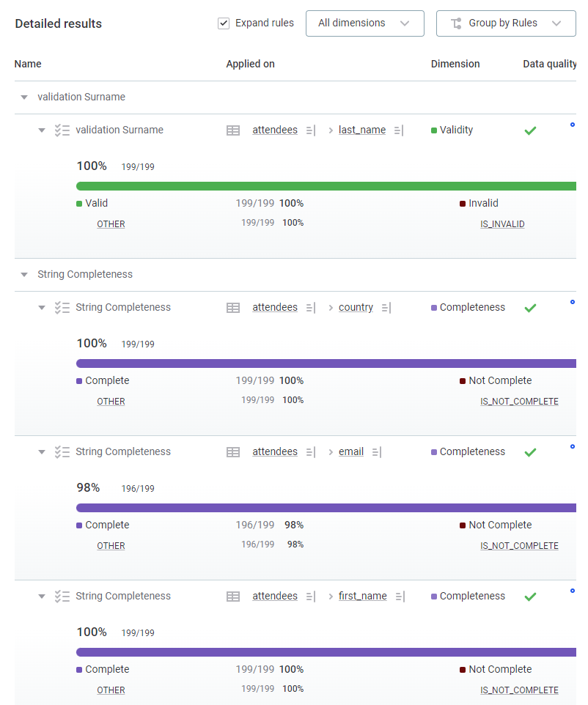Sort by the Applied on column header
588x705 pixels.
250,64
